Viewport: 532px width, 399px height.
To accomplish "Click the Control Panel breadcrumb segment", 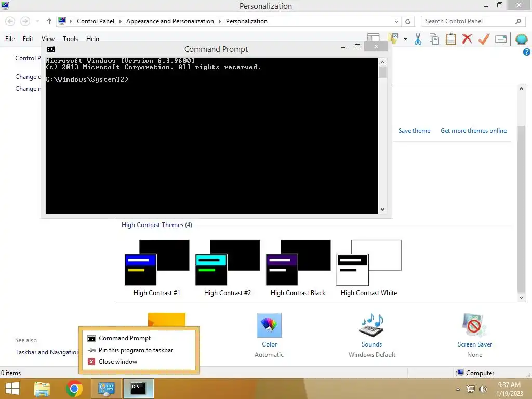I will [96, 21].
